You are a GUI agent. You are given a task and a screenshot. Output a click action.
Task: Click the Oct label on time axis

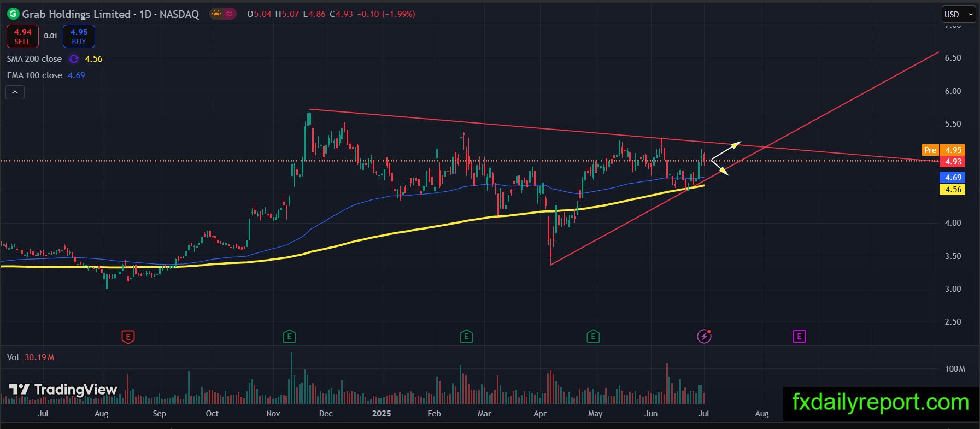pos(212,414)
